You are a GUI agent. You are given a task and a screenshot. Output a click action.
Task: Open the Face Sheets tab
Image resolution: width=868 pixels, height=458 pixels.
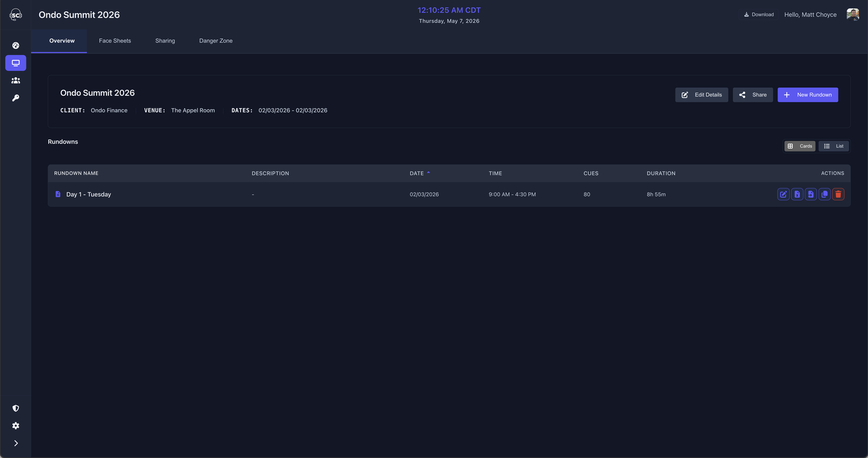pos(115,41)
